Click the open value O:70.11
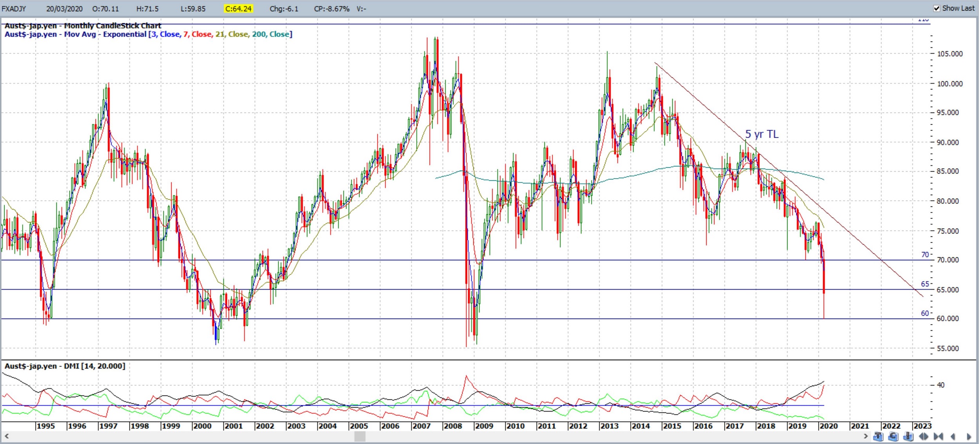 pyautogui.click(x=105, y=9)
